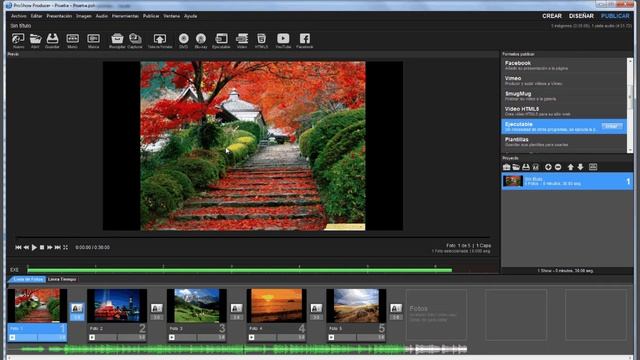Screen dimensions: 640x360
Task: Click the minus circle icon in Proyecto panel
Action: [x=558, y=167]
